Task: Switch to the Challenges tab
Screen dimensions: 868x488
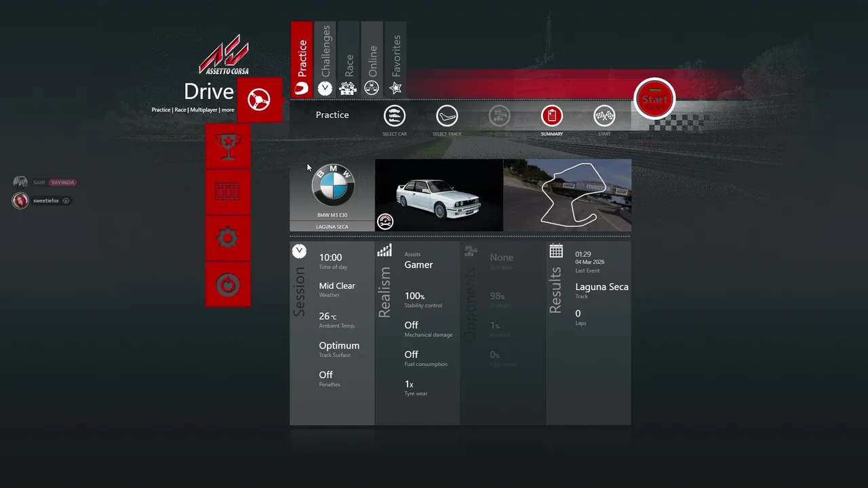Action: (325, 60)
